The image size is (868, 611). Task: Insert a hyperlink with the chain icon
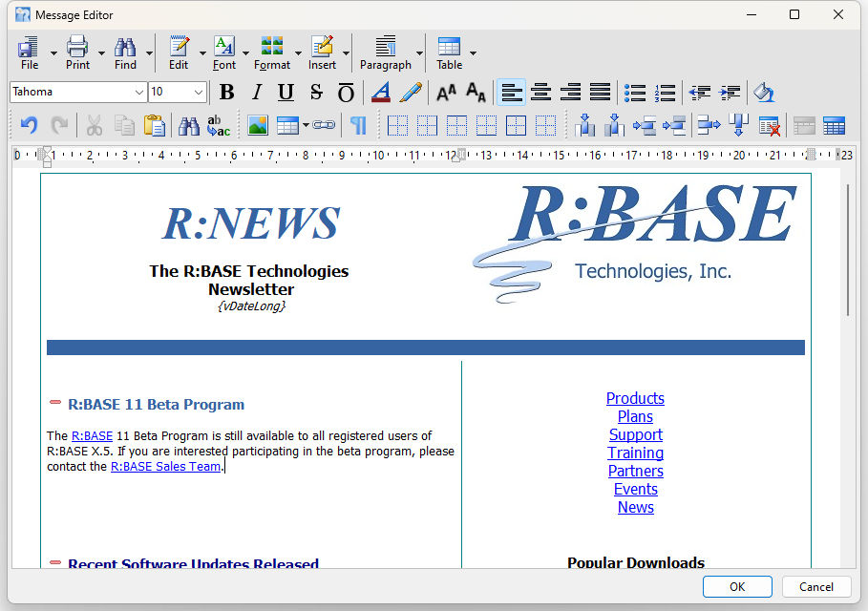tap(324, 125)
